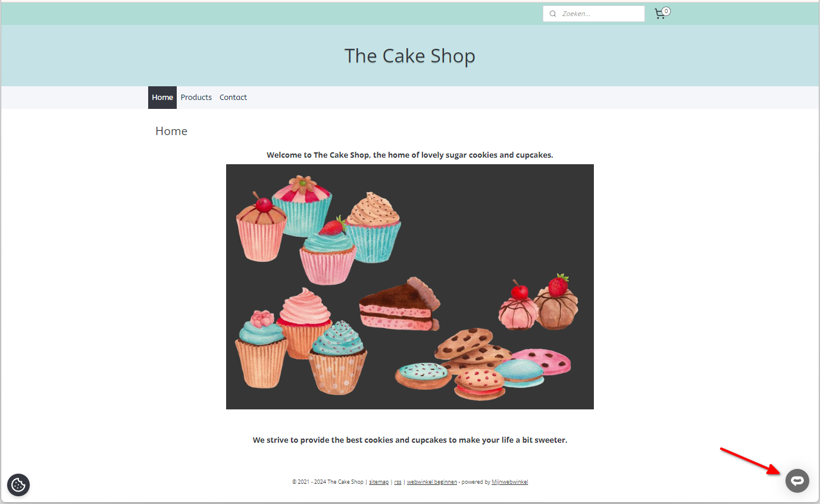
Task: Open the sitemap footer link
Action: coord(379,482)
